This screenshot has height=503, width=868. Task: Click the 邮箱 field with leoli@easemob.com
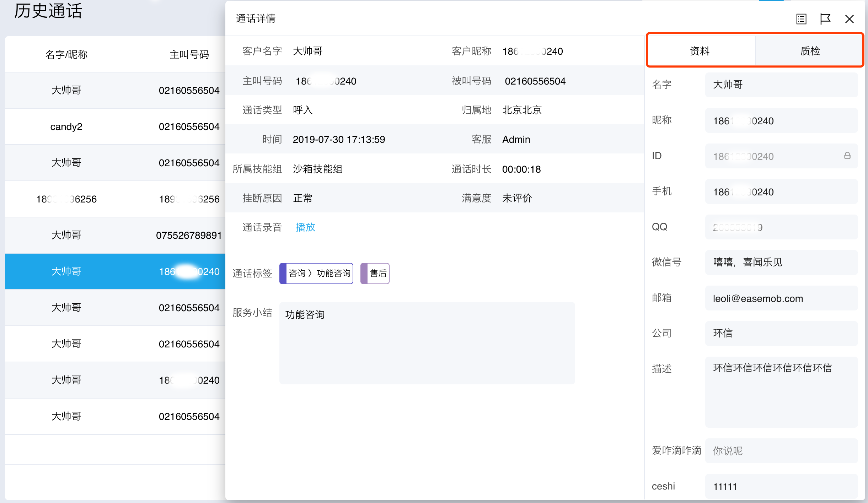tap(781, 298)
